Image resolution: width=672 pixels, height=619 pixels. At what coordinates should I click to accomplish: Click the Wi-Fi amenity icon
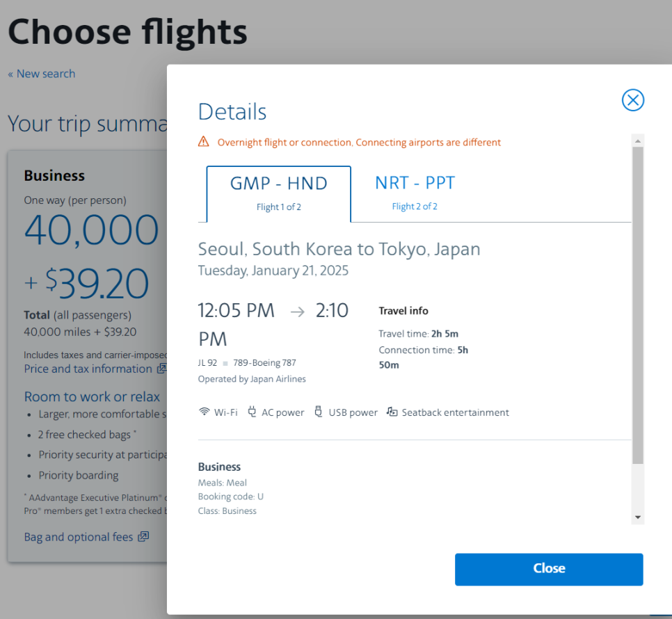click(x=205, y=412)
